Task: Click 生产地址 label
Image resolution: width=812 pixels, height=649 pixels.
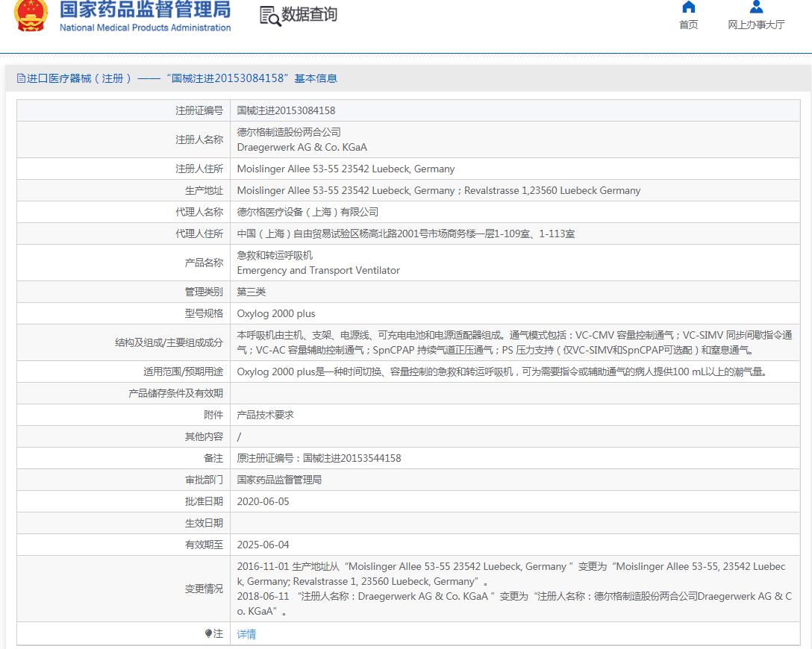Action: click(204, 190)
